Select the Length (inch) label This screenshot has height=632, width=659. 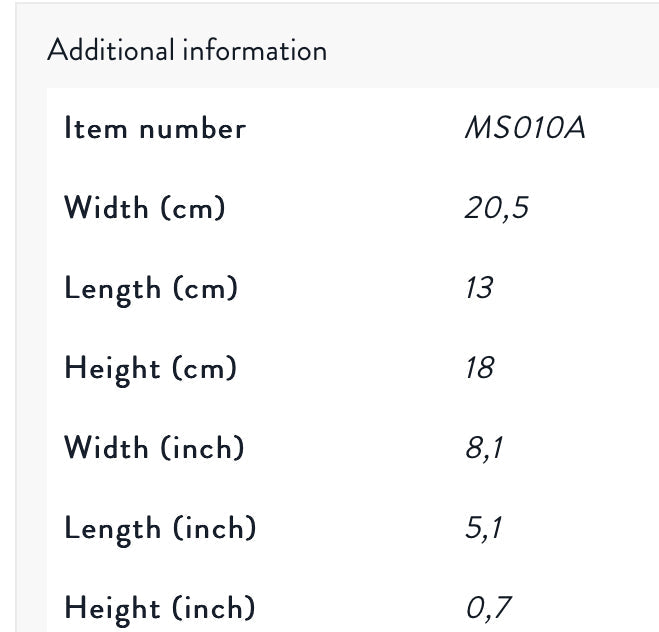coord(160,529)
